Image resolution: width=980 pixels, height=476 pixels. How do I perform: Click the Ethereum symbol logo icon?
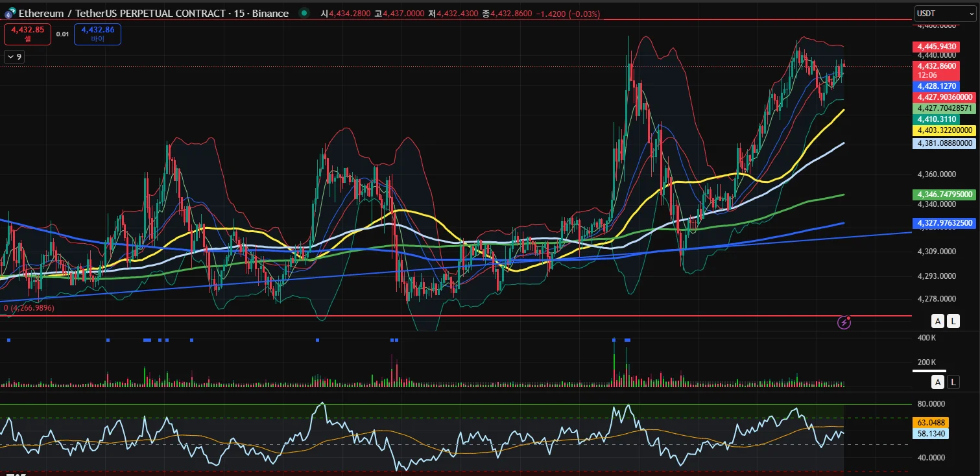(x=10, y=13)
